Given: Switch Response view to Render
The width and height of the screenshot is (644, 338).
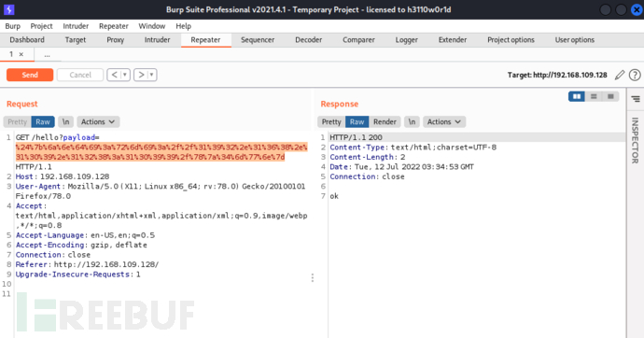Looking at the screenshot, I should pyautogui.click(x=385, y=121).
